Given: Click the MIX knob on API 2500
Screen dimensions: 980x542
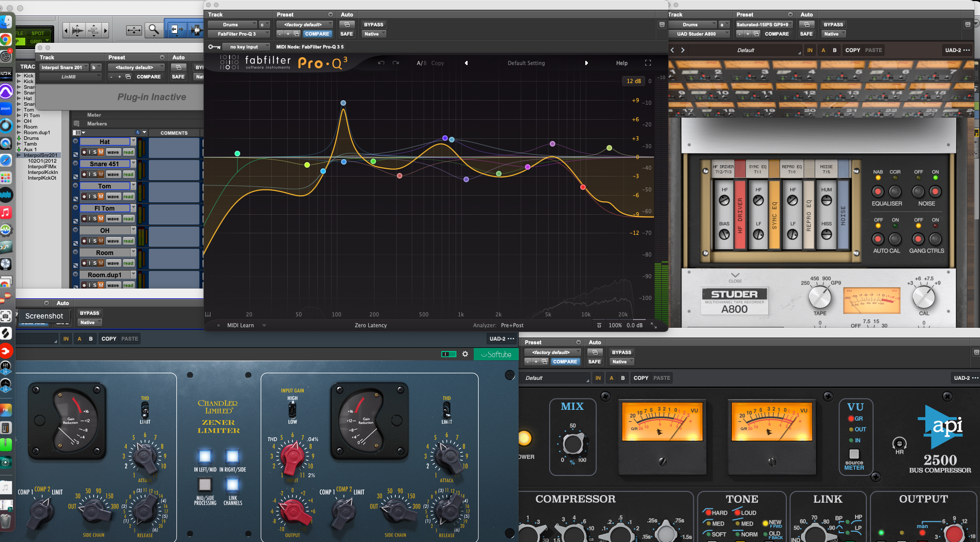Looking at the screenshot, I should point(572,444).
